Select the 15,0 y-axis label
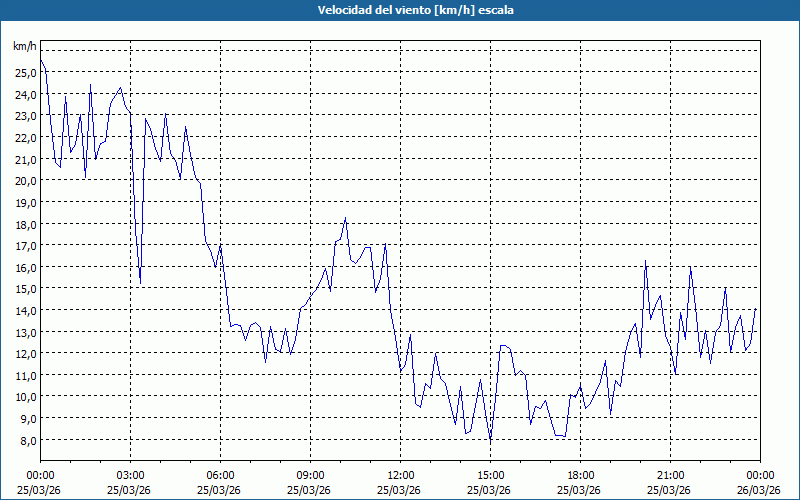This screenshot has height=500, width=800. (x=25, y=289)
